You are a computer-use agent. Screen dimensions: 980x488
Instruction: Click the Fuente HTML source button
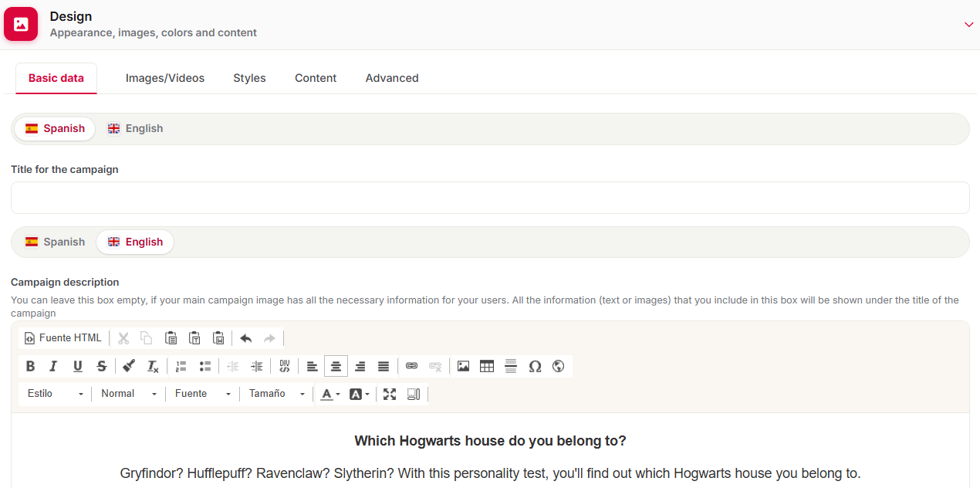[x=63, y=338]
